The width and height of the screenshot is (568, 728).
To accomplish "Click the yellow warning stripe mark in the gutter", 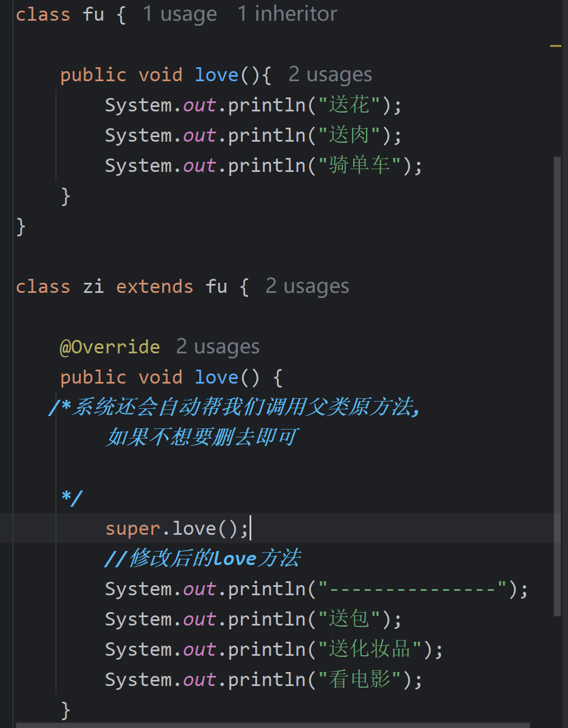I will 555,46.
